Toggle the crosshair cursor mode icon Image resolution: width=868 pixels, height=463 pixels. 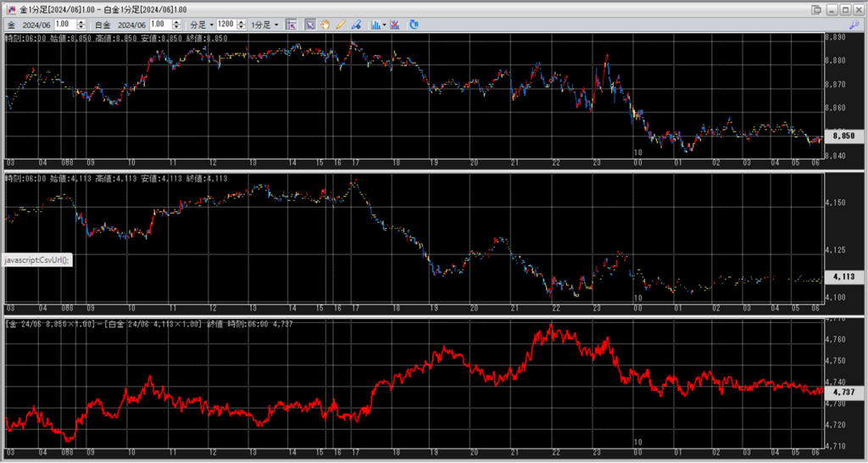coord(291,25)
